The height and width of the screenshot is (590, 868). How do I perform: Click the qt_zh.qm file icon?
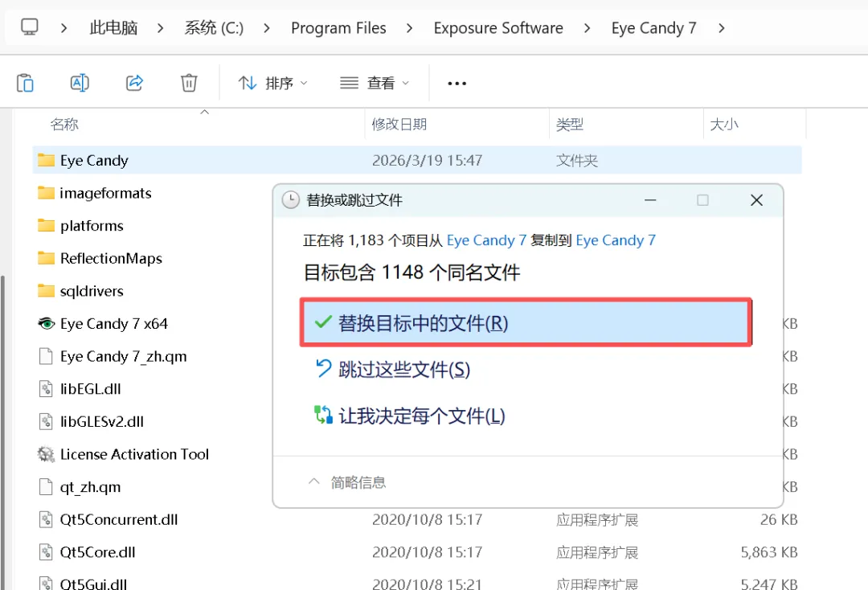(x=46, y=486)
